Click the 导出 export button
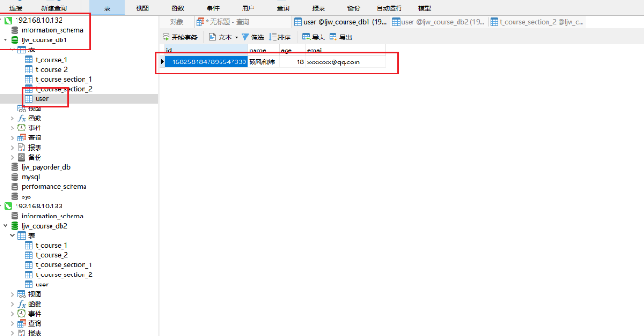The height and width of the screenshot is (336, 644). (x=341, y=38)
